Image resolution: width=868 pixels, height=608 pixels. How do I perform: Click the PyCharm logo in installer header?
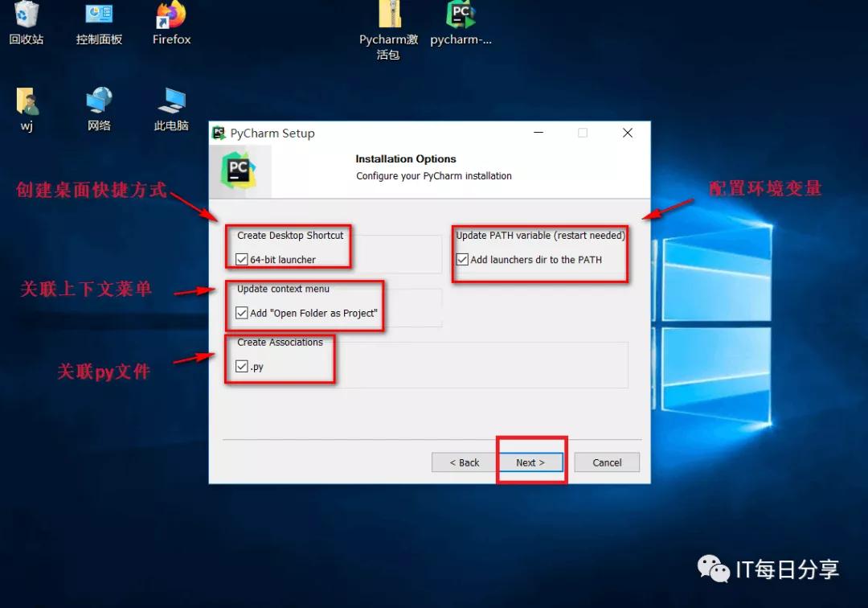(x=238, y=171)
